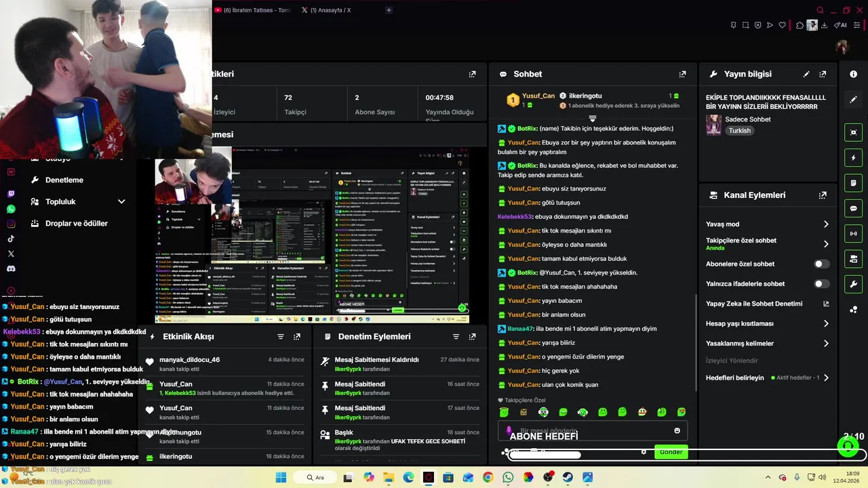
Task: Open Google Chrome from the taskbar
Action: click(488, 477)
